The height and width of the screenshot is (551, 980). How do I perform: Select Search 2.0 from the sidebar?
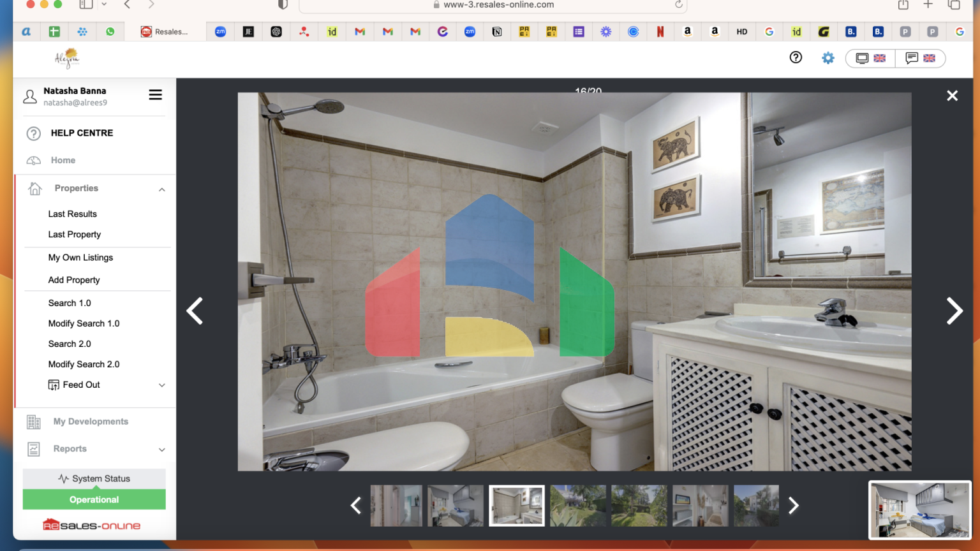70,344
